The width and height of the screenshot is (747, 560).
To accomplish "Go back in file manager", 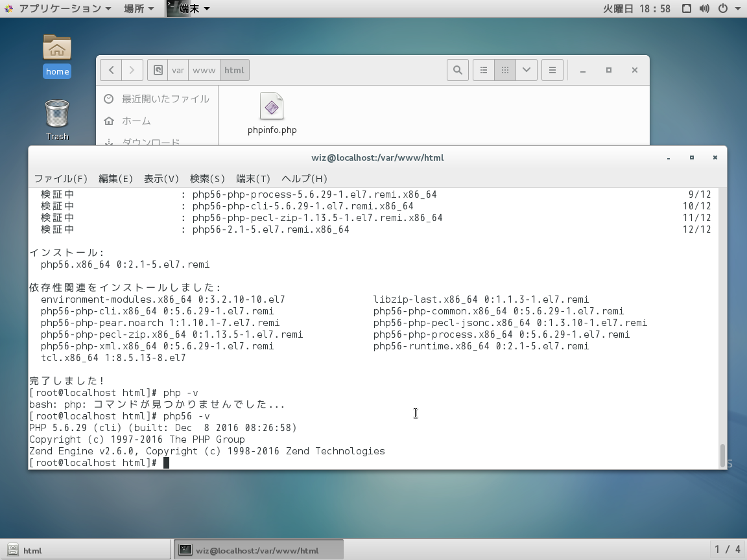I will pos(111,70).
